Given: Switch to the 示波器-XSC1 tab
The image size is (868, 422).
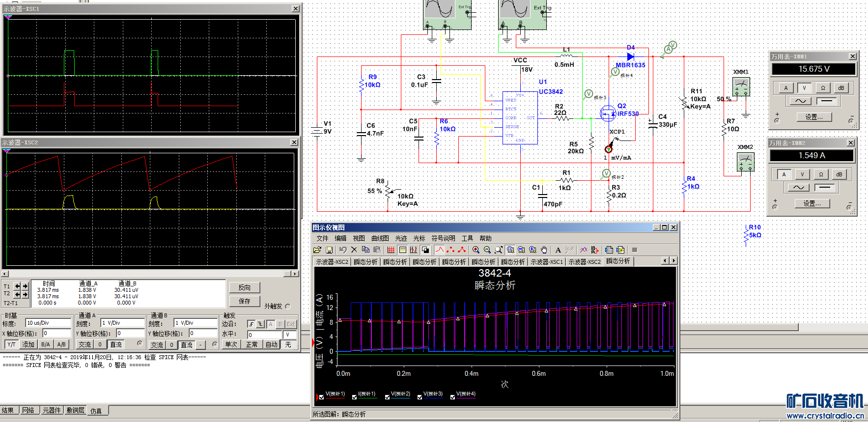Looking at the screenshot, I should pos(546,262).
